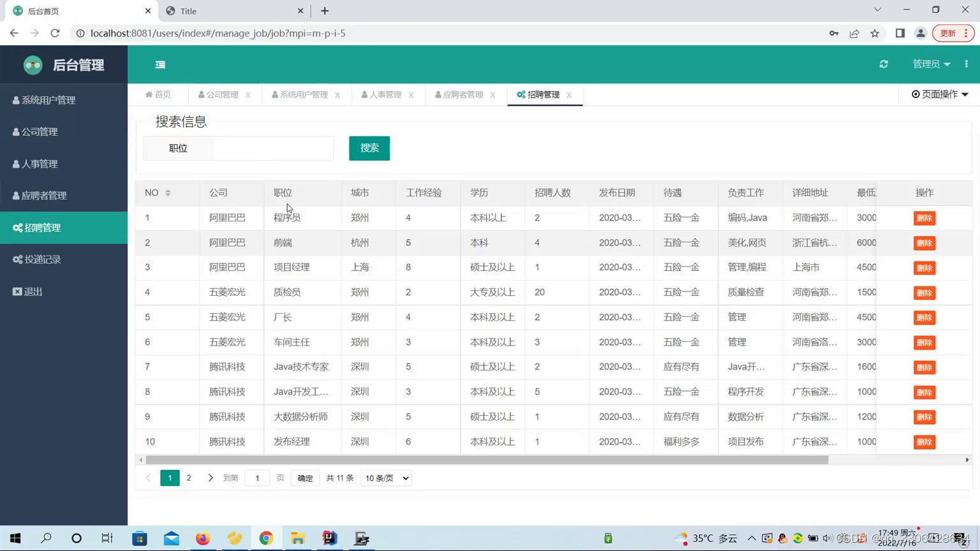Screen dimensions: 980x551
Task: Open the 10 条/页 page size selector
Action: point(386,478)
